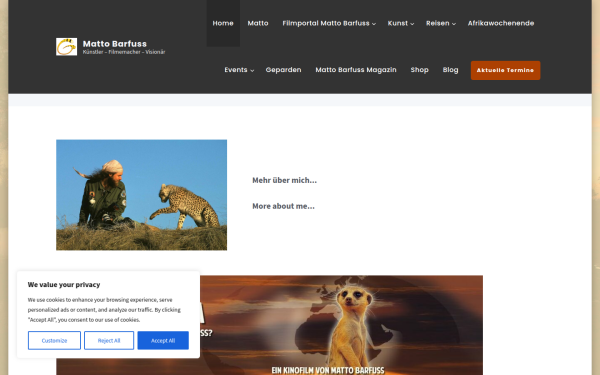Viewport: 600px width, 375px height.
Task: Open the Afrikawochenende page
Action: [x=501, y=23]
